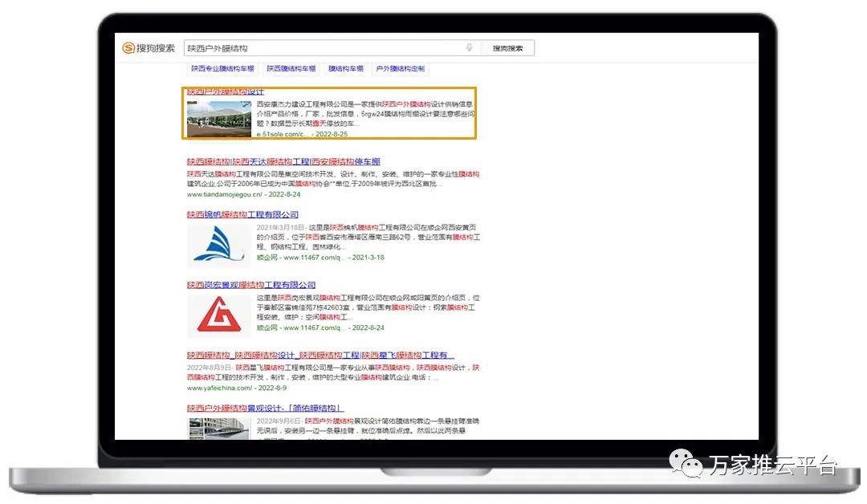Open the 陕西星飞膜结构工程 result title
This screenshot has height=504, width=867.
[320, 355]
